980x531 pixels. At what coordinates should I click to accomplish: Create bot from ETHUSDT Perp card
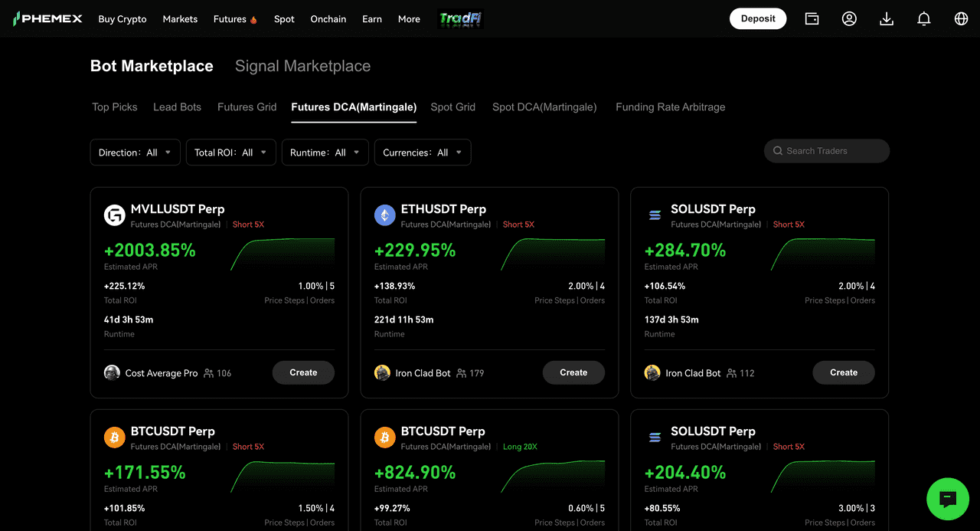[573, 372]
